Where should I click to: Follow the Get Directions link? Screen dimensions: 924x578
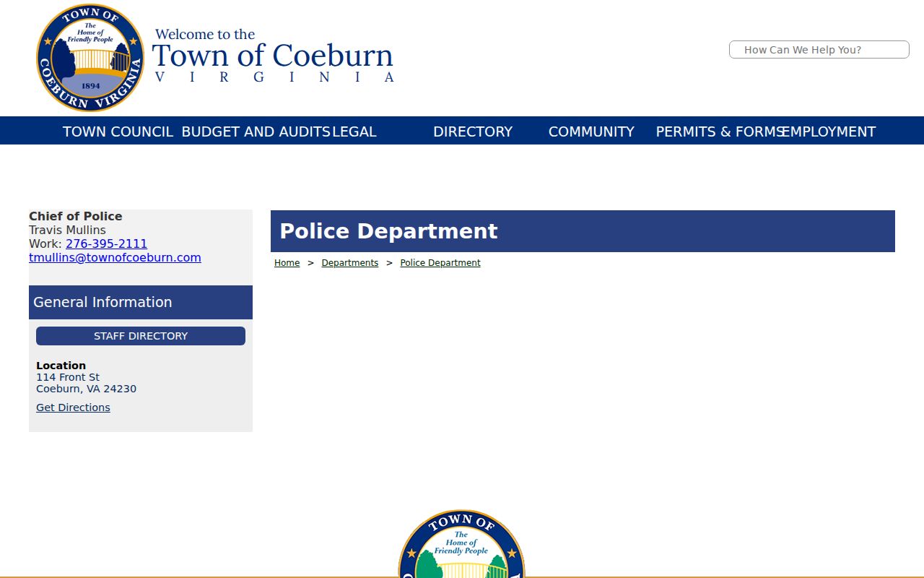point(73,407)
